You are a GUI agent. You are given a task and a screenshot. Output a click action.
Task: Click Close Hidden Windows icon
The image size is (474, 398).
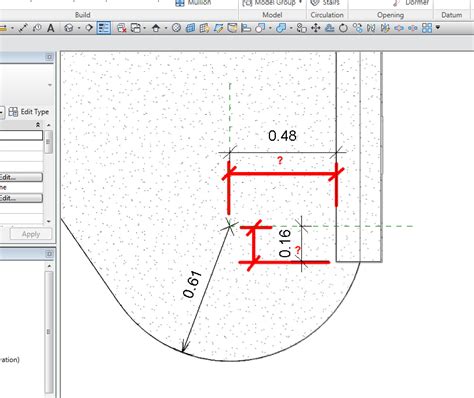coord(121,28)
